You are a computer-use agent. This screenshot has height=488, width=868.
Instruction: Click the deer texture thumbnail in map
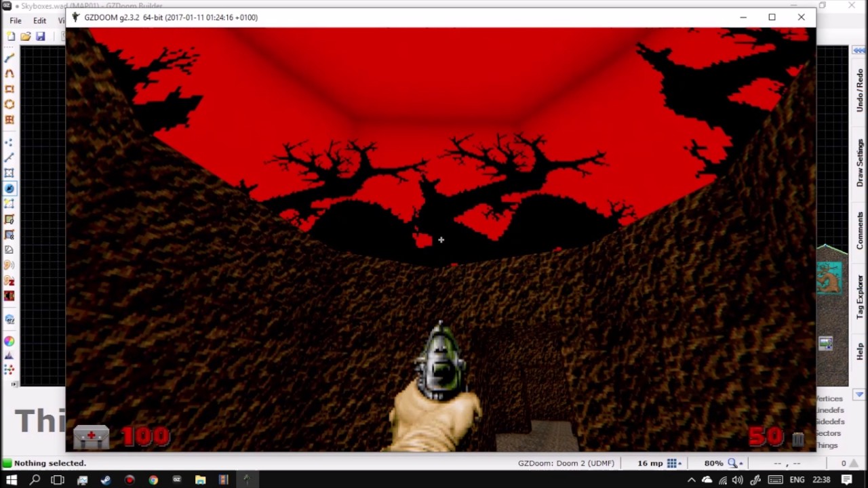click(829, 279)
